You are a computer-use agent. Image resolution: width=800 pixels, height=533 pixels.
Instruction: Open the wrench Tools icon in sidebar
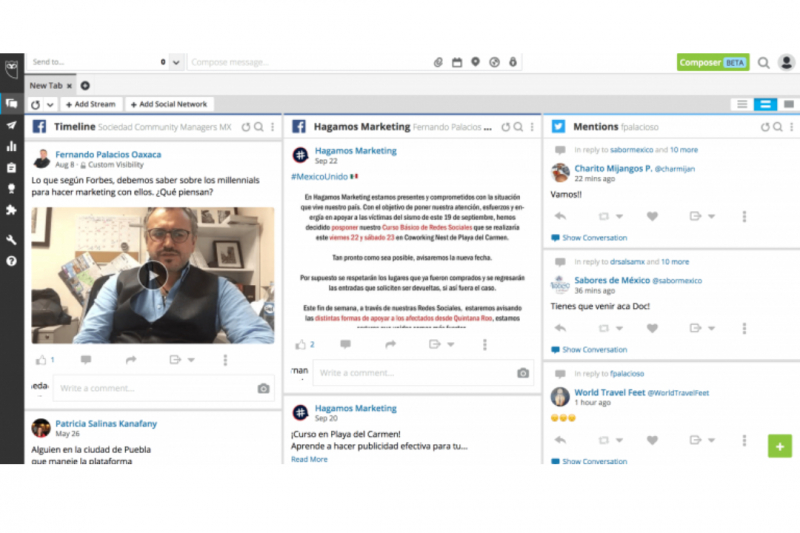pos(11,239)
